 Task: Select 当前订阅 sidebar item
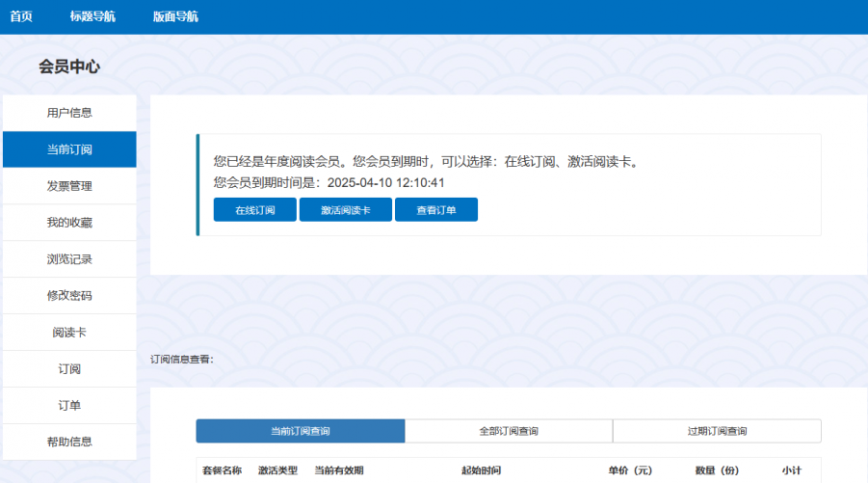coord(69,149)
